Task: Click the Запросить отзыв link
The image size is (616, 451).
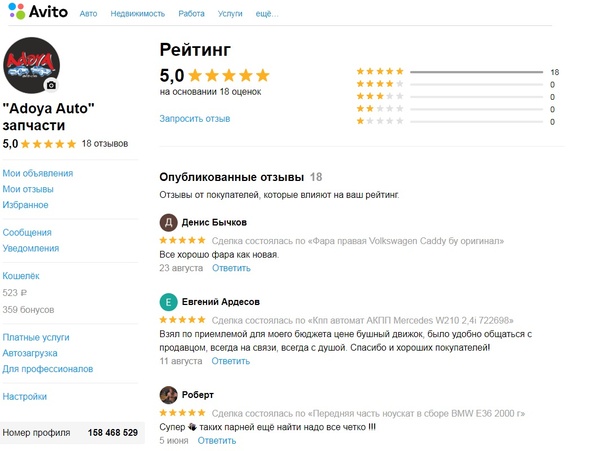Action: point(195,119)
